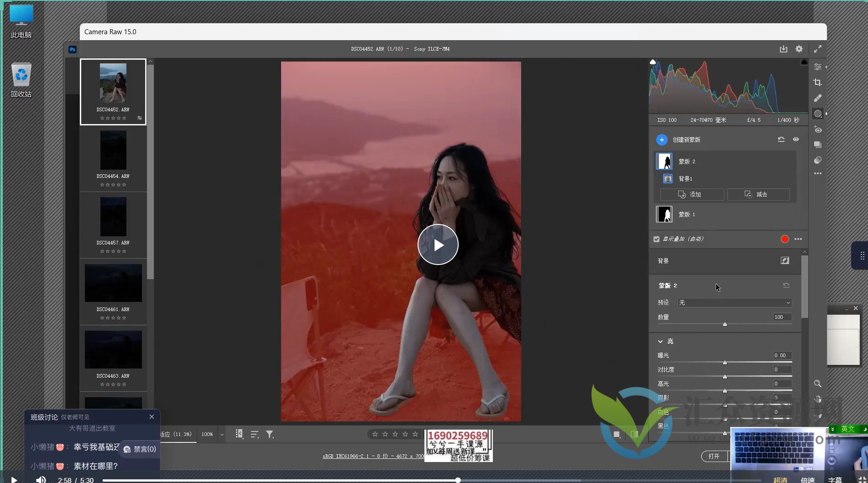Viewport: 868px width, 483px height.
Task: Click the blue create new mask plus
Action: pos(661,140)
